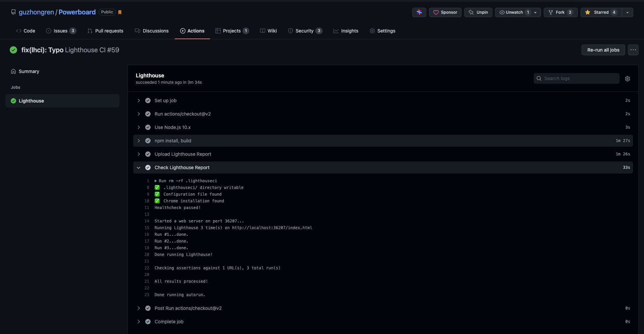Click the Security shield icon
Viewport: 644px width, 334px height.
(290, 31)
